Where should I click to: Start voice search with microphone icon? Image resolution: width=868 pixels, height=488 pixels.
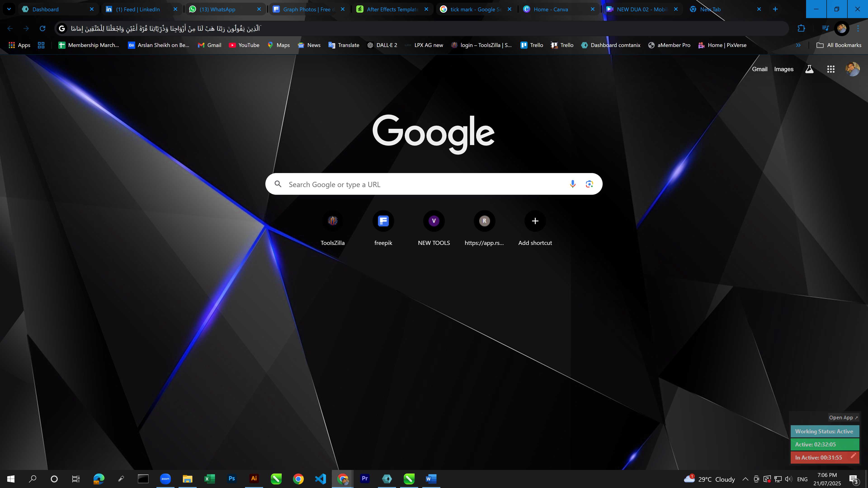coord(573,184)
